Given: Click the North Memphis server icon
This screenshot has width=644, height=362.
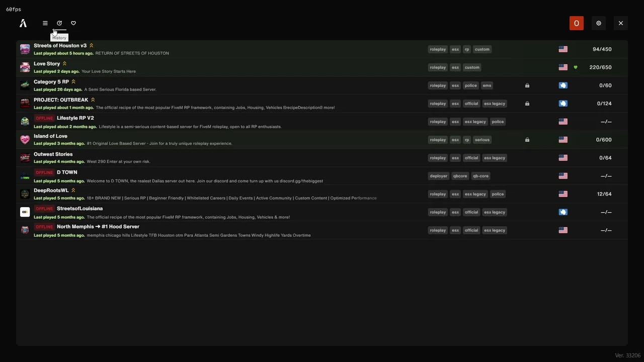Looking at the screenshot, I should pos(25,230).
